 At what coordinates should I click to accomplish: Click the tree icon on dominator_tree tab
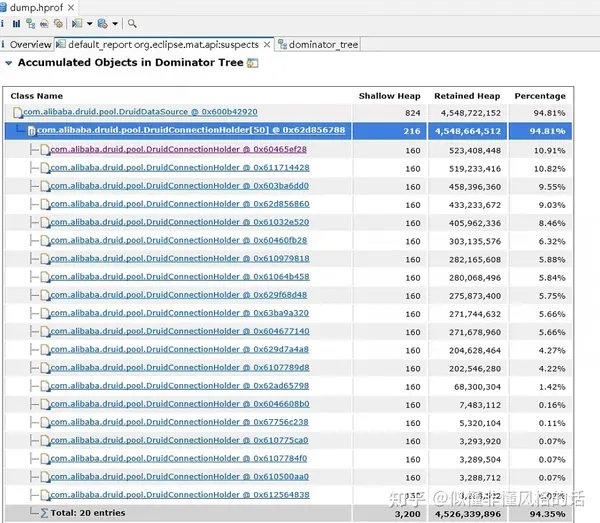point(282,45)
